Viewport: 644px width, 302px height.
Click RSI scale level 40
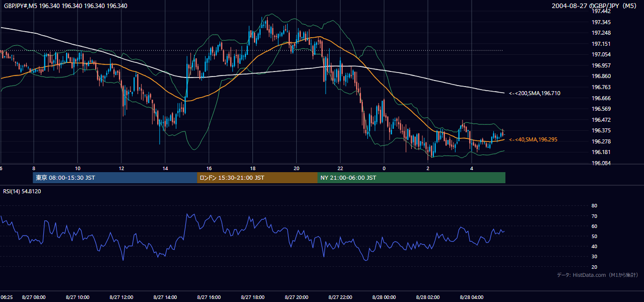594,246
